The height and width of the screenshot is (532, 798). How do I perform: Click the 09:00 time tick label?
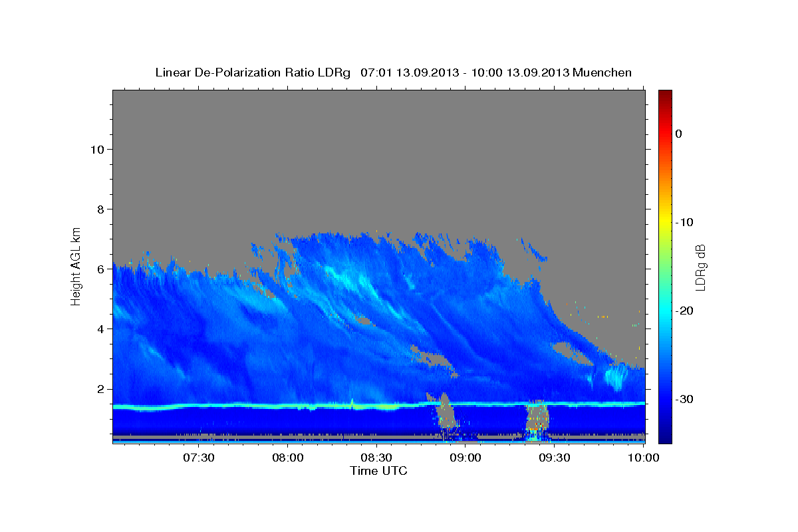[465, 458]
